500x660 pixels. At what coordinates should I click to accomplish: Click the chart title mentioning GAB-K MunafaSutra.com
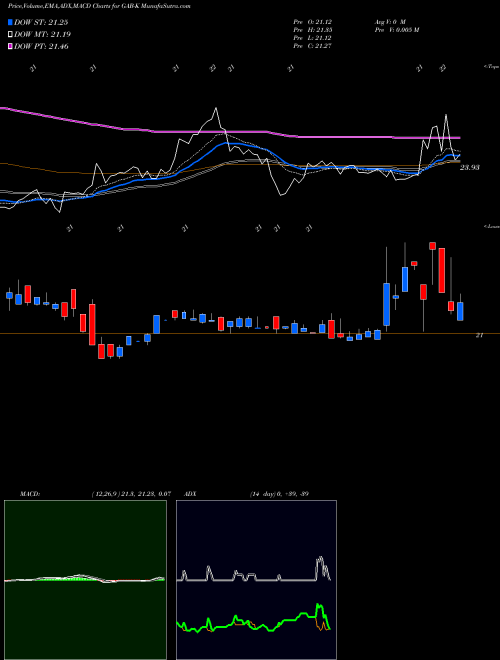click(99, 7)
